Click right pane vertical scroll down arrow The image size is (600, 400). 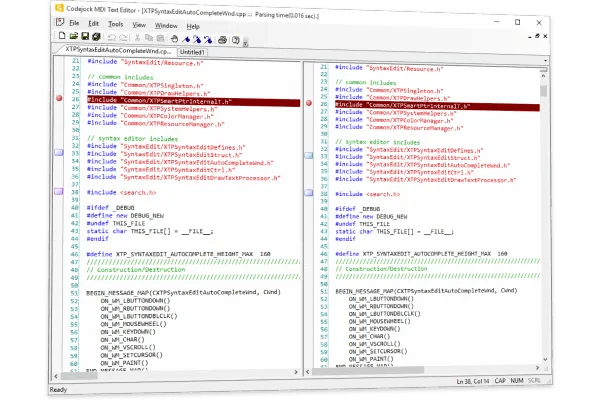(x=545, y=359)
